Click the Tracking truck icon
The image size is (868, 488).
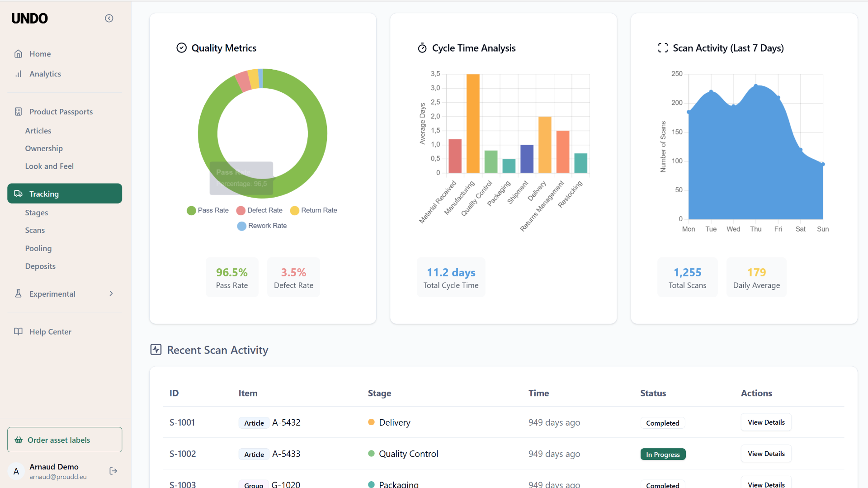click(x=18, y=194)
